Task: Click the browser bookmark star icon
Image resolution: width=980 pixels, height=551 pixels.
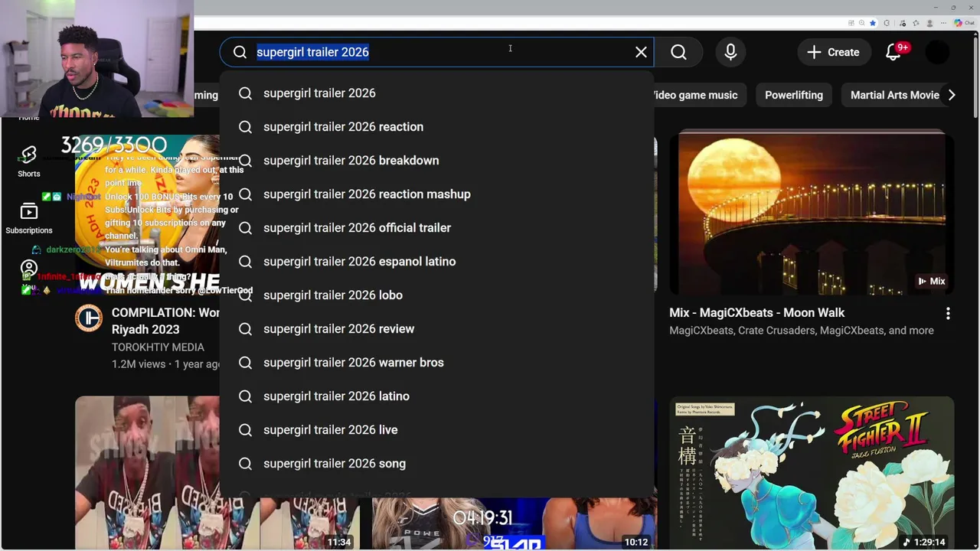Action: (873, 23)
